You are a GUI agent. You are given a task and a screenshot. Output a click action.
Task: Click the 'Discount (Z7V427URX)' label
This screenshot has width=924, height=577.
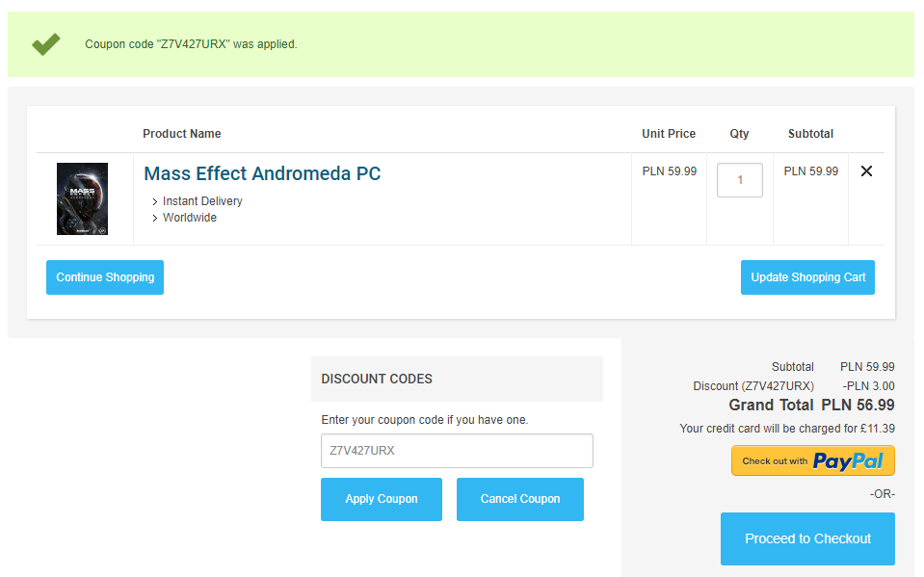pyautogui.click(x=753, y=386)
